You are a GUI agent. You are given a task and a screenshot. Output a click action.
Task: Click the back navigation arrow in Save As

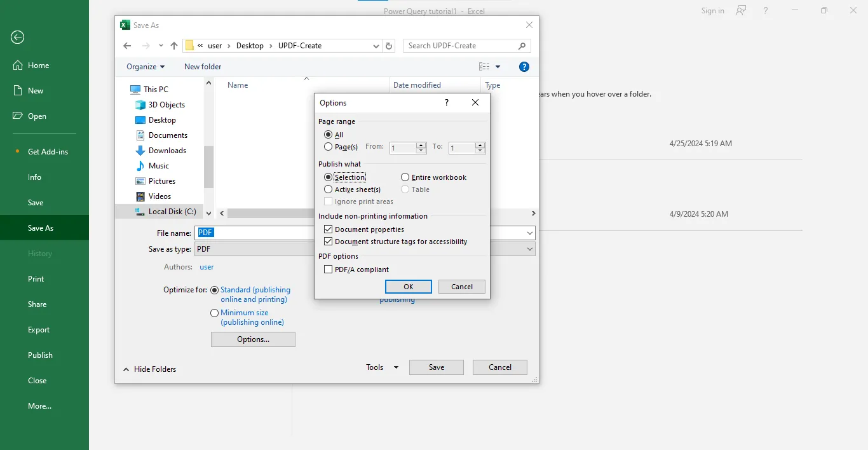[126, 45]
